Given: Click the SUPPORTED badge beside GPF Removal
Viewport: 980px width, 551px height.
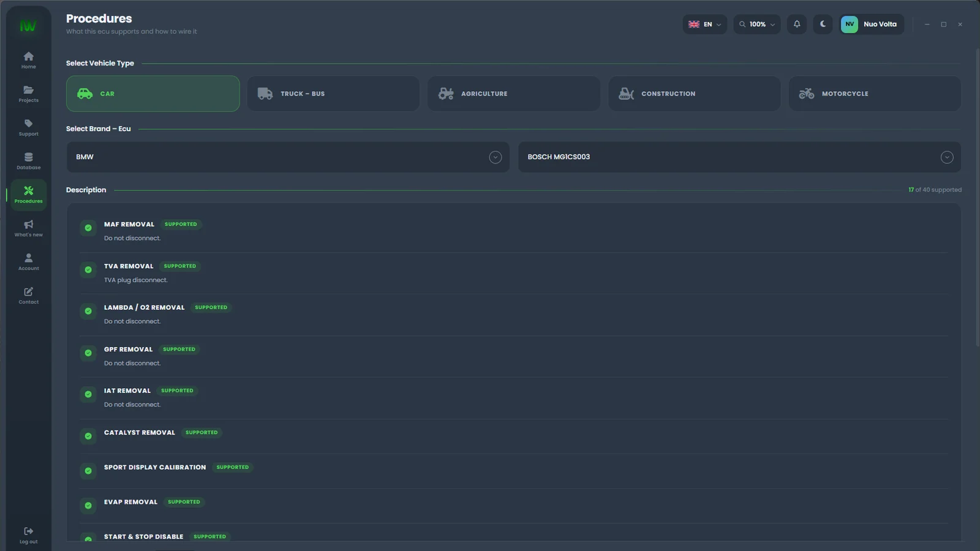Looking at the screenshot, I should pyautogui.click(x=179, y=350).
